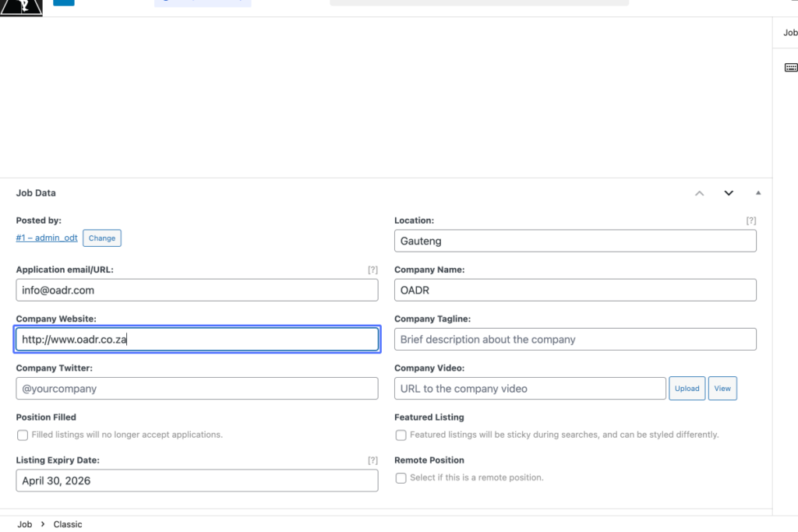Click the Position Filled label text
The image size is (798, 532).
pyautogui.click(x=46, y=417)
